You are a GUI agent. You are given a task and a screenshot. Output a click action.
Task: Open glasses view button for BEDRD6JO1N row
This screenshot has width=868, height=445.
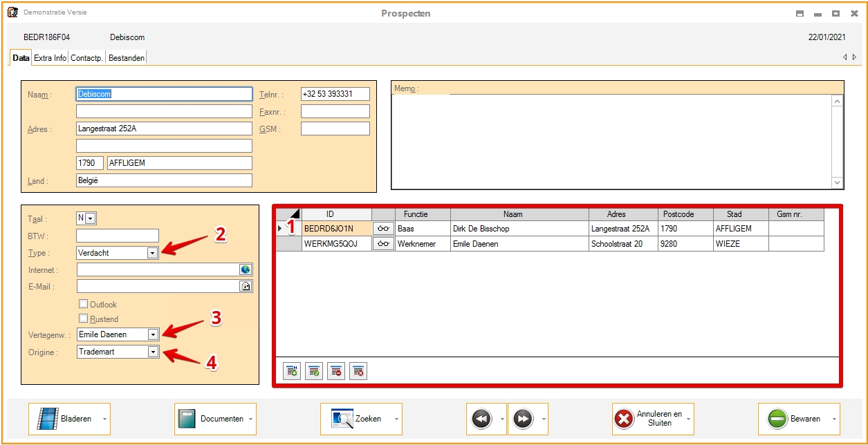[x=383, y=228]
